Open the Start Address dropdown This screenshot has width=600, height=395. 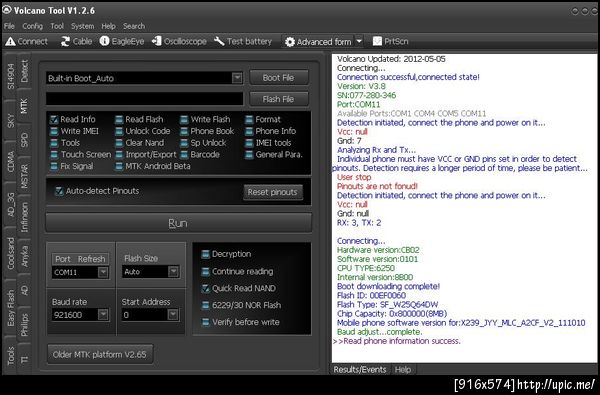(x=173, y=315)
